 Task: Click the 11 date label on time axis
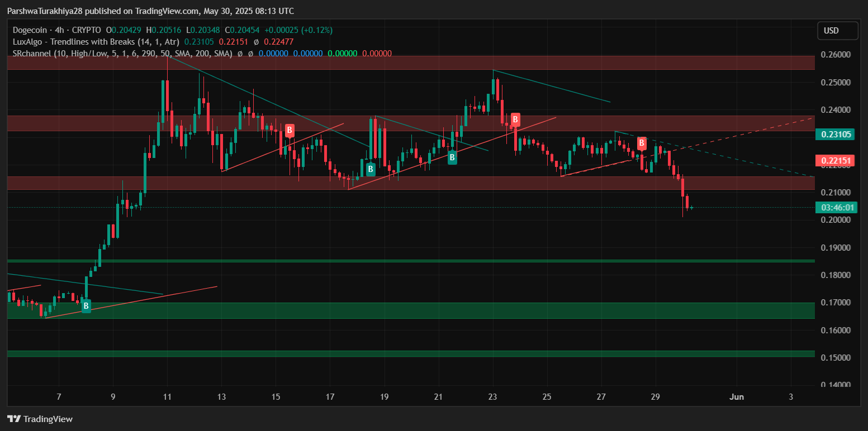[167, 397]
